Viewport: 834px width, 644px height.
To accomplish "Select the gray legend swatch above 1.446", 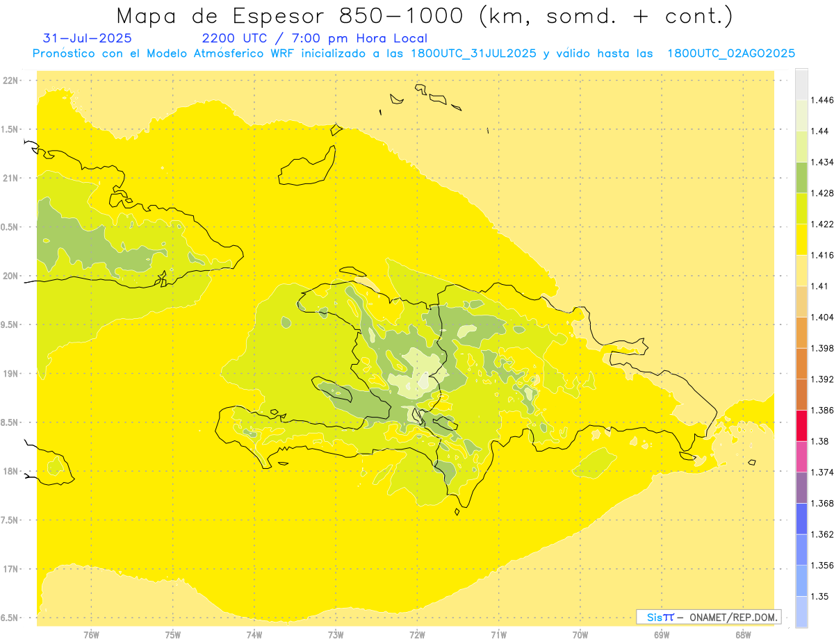I will coord(801,84).
